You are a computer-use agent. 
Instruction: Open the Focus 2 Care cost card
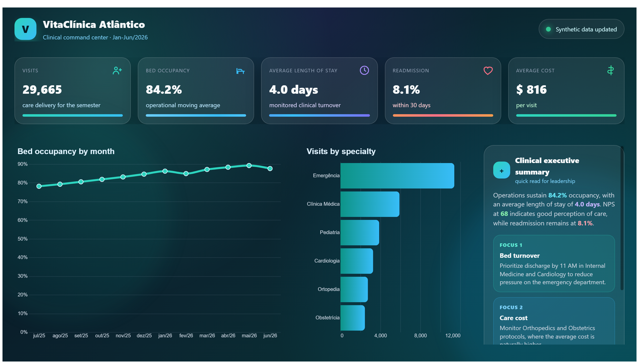[554, 321]
